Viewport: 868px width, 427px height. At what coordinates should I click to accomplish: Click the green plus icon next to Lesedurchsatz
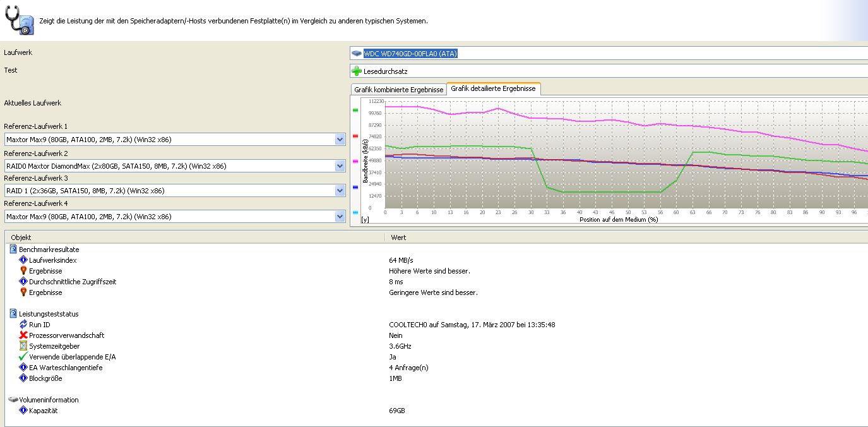point(357,71)
